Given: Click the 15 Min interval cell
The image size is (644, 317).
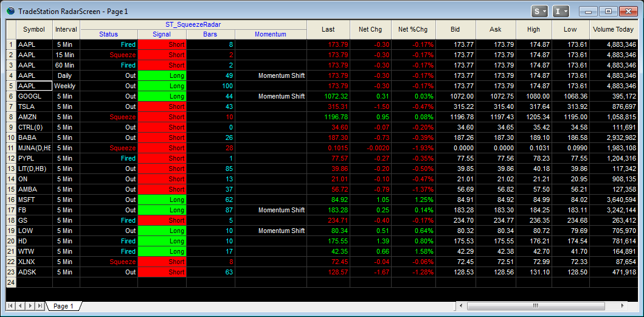Looking at the screenshot, I should [x=66, y=55].
